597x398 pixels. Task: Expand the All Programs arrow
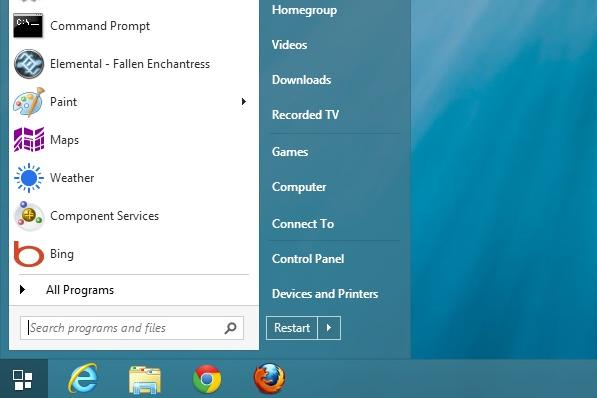(x=22, y=290)
